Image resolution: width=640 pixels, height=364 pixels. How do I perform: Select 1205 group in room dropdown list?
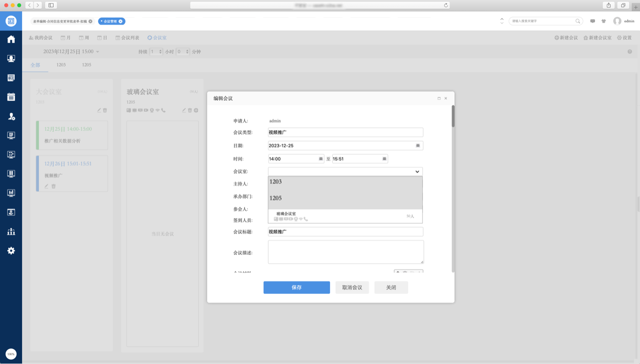[276, 198]
